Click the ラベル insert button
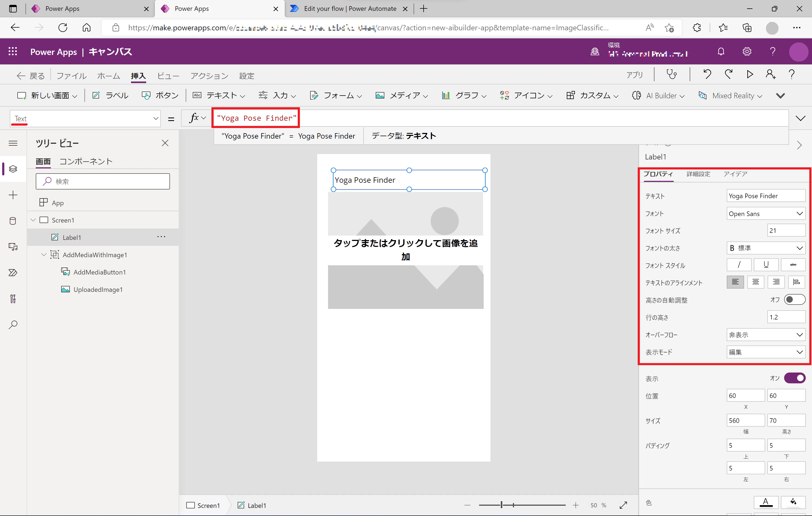The height and width of the screenshot is (516, 812). coord(110,96)
